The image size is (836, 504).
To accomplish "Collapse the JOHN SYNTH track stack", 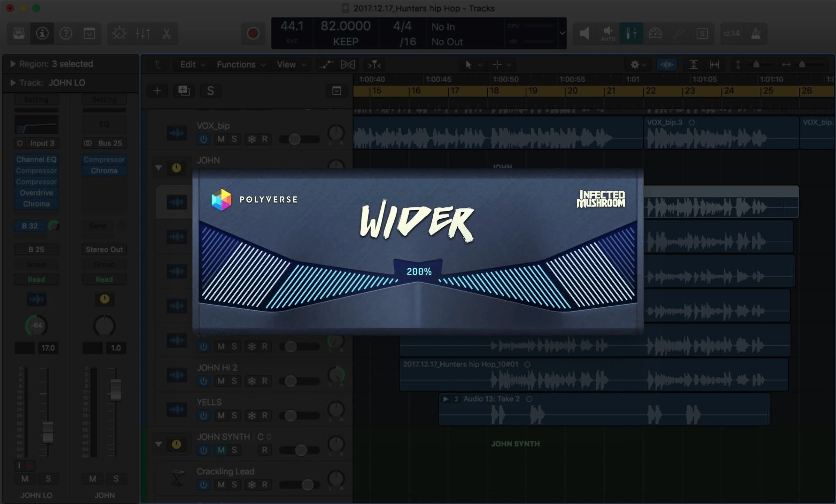I will point(158,444).
